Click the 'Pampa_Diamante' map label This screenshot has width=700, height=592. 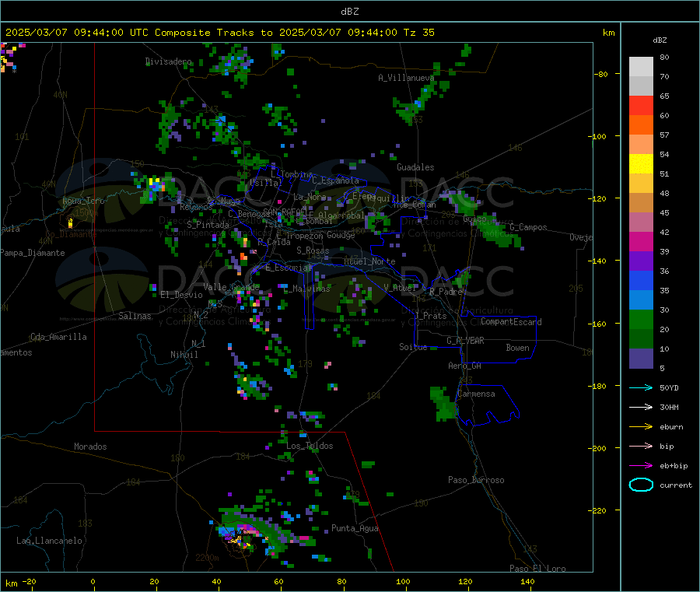(x=33, y=253)
